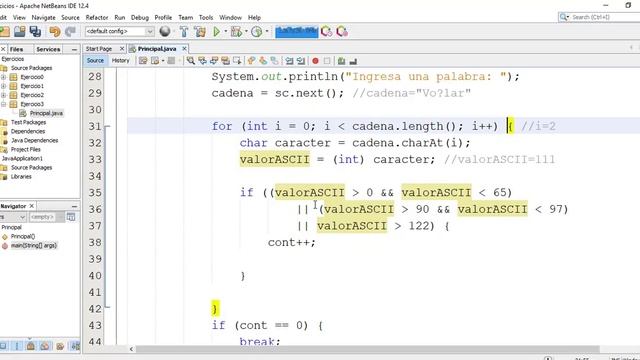Select main(String[] args) in Navigator
Screen dimensions: 640x360
[33, 245]
